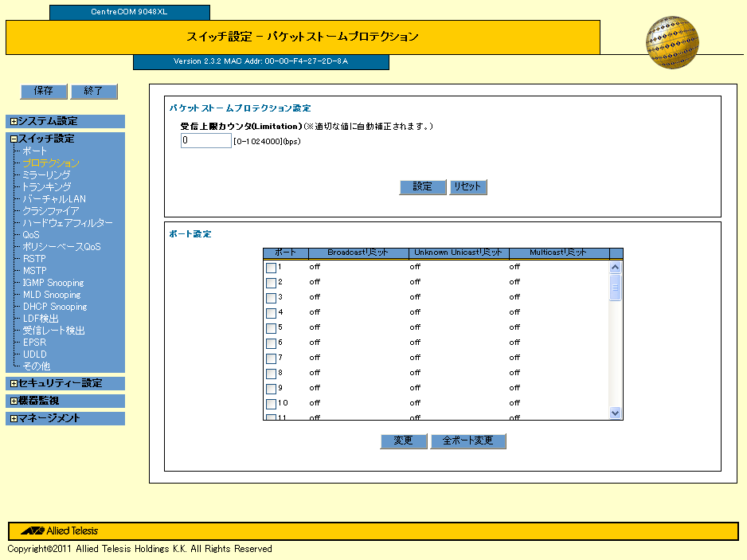Click the Broadcastリミット column header

click(x=358, y=253)
